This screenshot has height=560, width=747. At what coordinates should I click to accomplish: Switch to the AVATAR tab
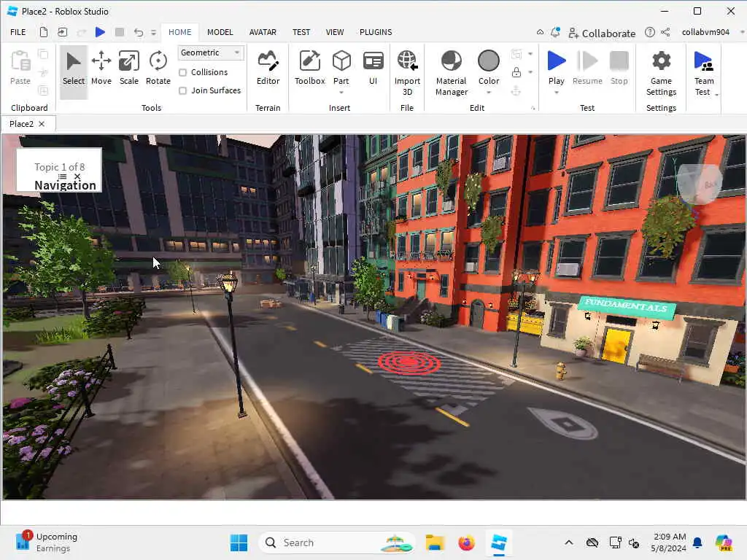coord(263,32)
